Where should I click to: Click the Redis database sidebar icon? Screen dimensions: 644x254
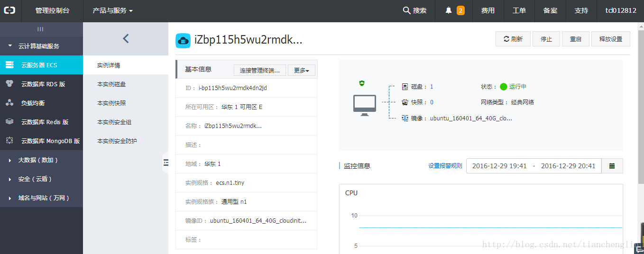tap(9, 122)
